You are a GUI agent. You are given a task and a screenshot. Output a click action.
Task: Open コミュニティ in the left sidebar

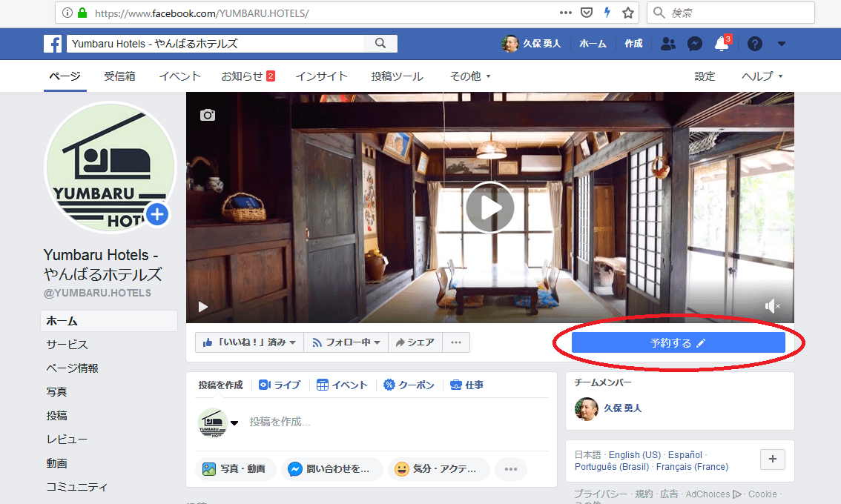(x=77, y=486)
